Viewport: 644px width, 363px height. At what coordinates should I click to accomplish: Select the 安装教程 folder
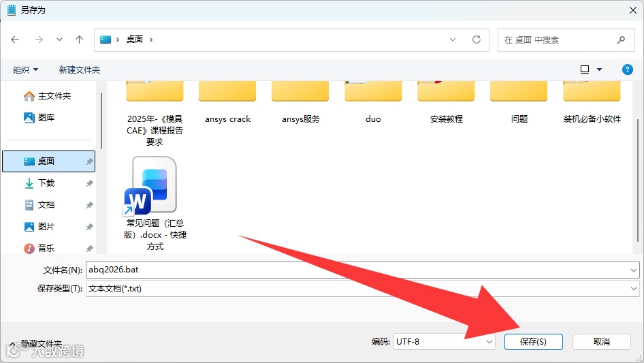pyautogui.click(x=446, y=103)
